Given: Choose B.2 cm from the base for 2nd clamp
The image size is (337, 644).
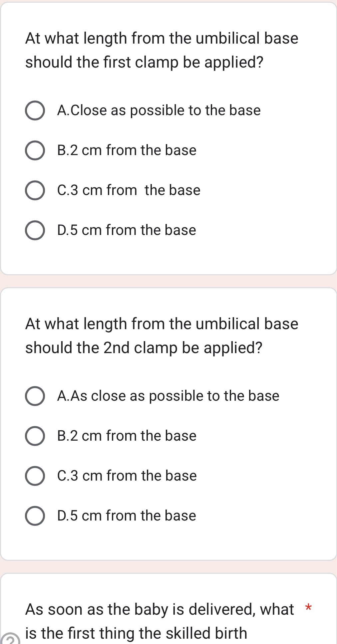Looking at the screenshot, I should pyautogui.click(x=127, y=436).
